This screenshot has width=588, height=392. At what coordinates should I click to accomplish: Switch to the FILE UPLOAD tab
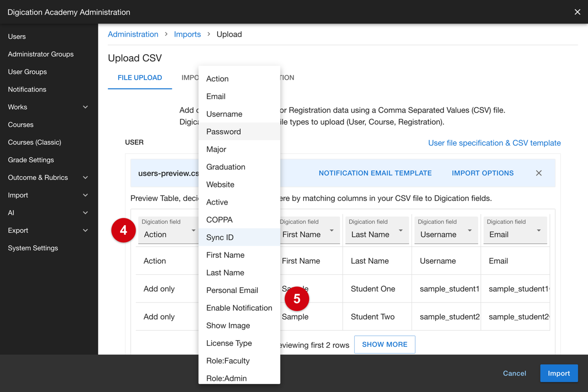pos(140,78)
